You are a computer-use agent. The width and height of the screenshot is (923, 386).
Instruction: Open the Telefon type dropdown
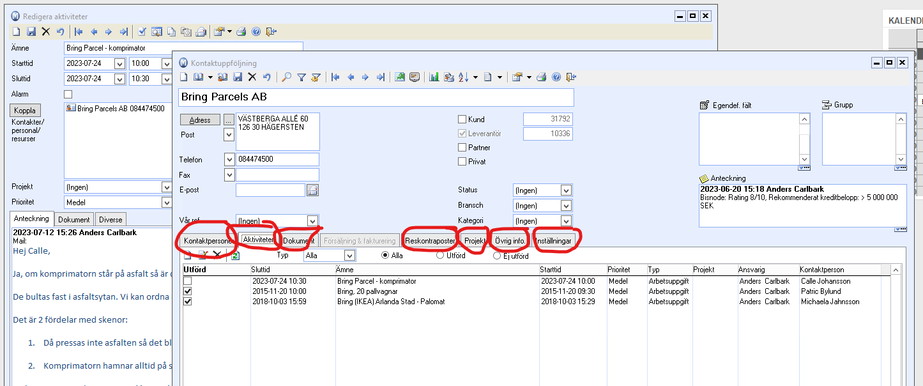pos(229,159)
